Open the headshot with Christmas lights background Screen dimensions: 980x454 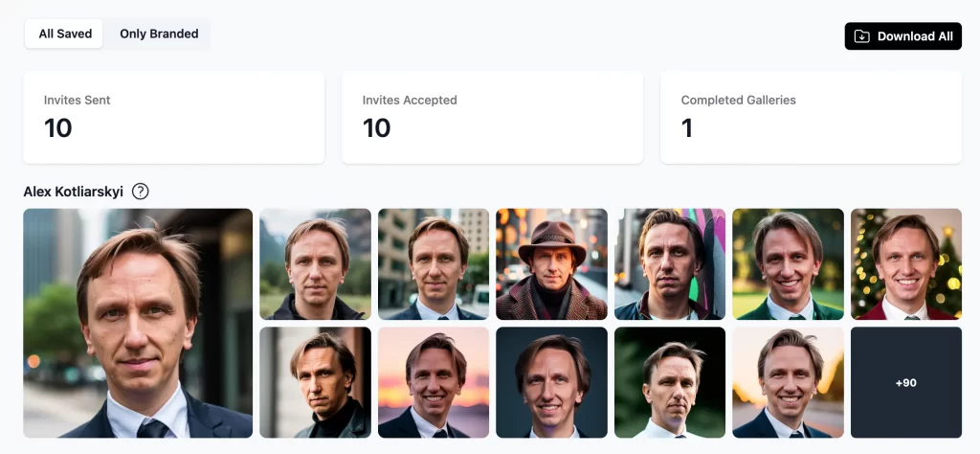click(x=905, y=264)
